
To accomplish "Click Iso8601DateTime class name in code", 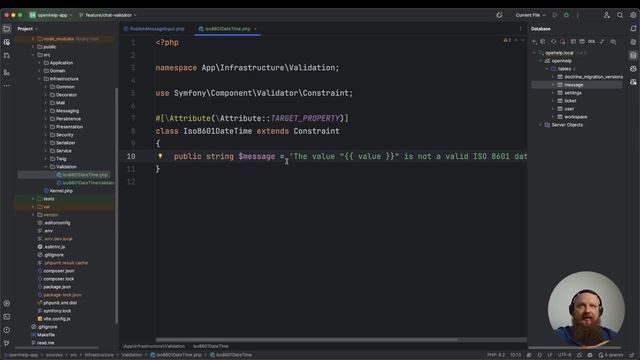I will [218, 131].
